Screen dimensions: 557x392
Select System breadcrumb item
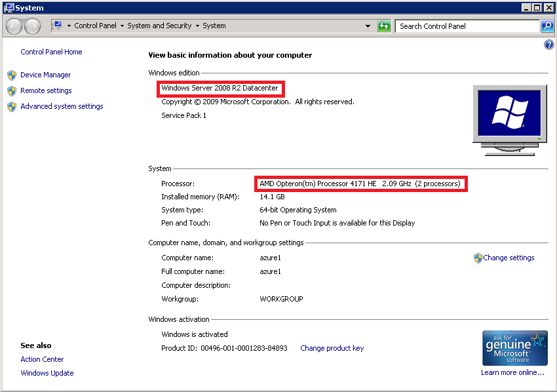click(x=214, y=26)
